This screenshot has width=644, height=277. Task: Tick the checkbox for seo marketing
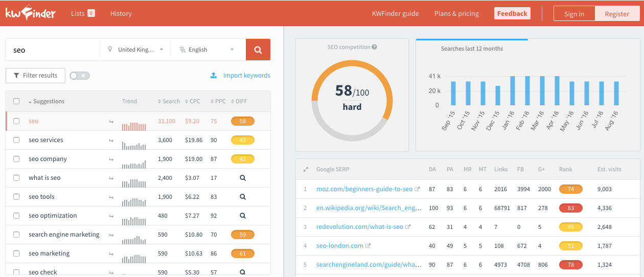(x=16, y=253)
